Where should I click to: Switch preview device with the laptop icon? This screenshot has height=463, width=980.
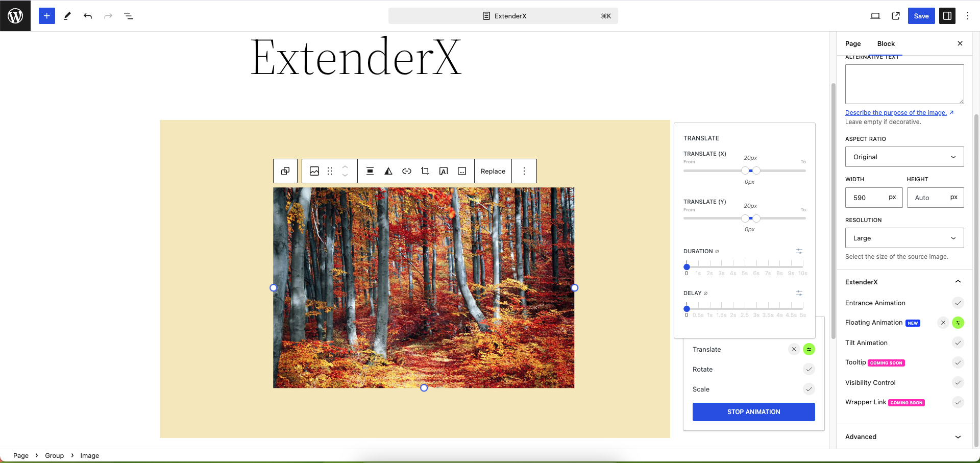pos(875,16)
